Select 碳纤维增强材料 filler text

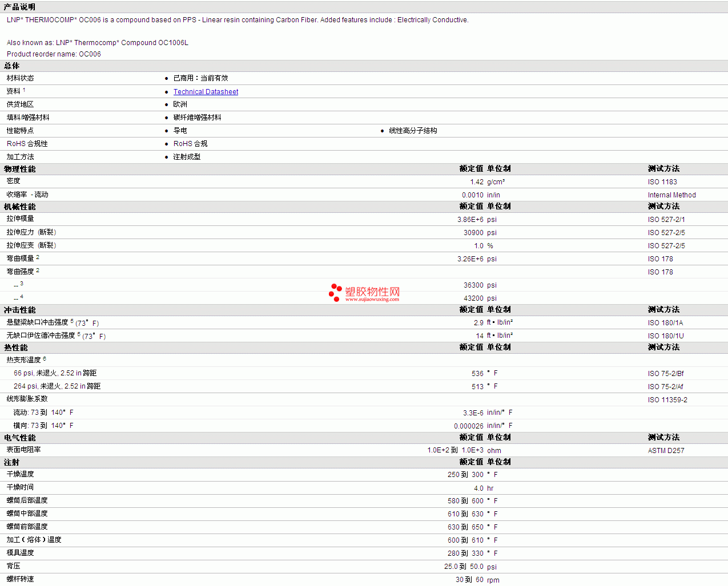(x=197, y=118)
